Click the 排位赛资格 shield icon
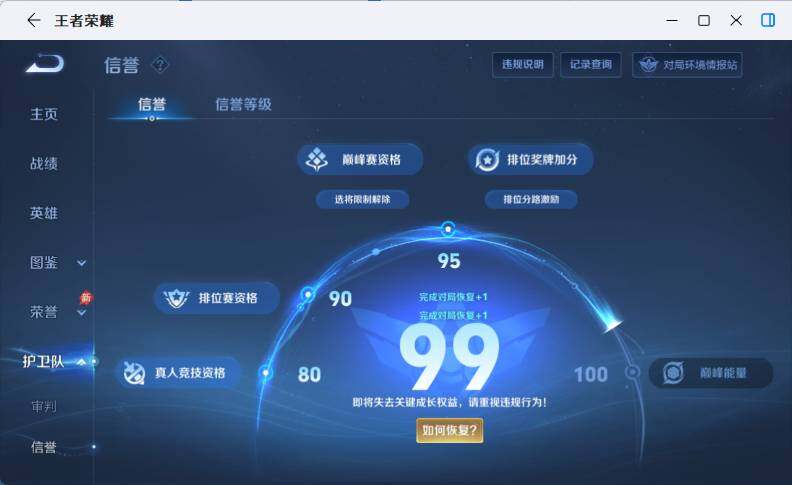Screen dimensions: 792x485 click(x=176, y=298)
